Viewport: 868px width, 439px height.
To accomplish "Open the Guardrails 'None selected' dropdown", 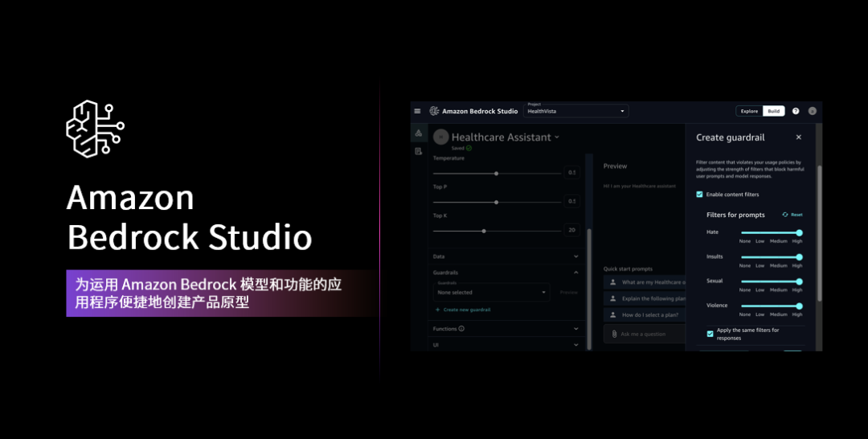I will pyautogui.click(x=492, y=293).
